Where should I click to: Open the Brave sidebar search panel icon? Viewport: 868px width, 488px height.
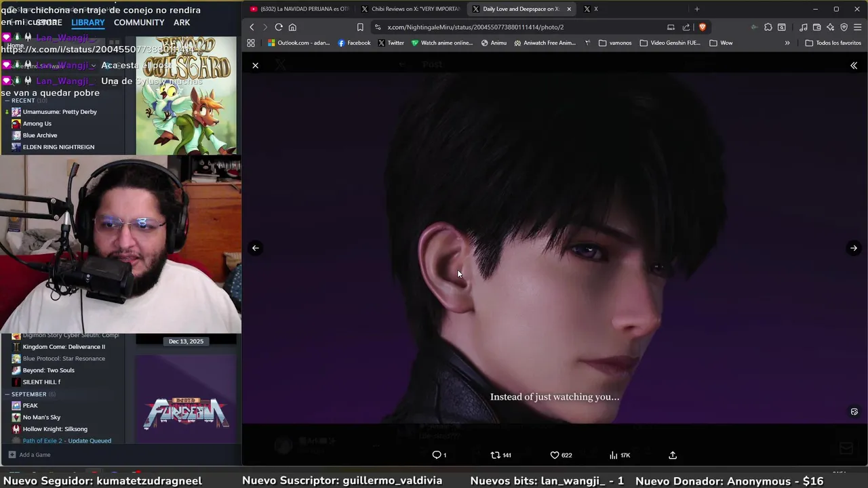coord(781,27)
